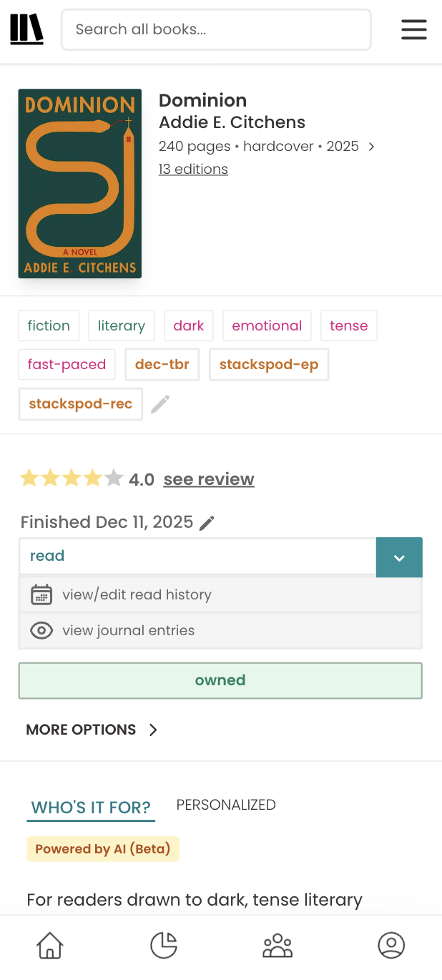Image resolution: width=442 pixels, height=980 pixels.
Task: Switch to the WHO'S IT FOR? tab
Action: tap(91, 807)
